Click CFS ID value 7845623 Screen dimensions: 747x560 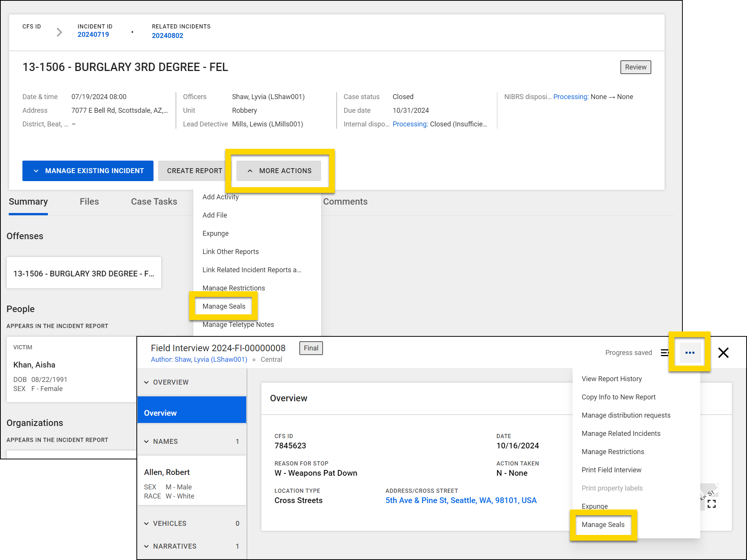tap(290, 446)
